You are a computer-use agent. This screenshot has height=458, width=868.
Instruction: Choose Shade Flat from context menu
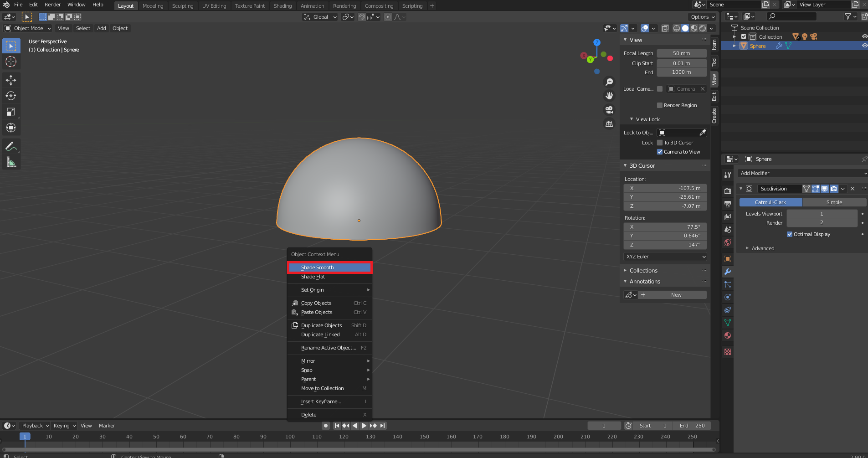313,277
